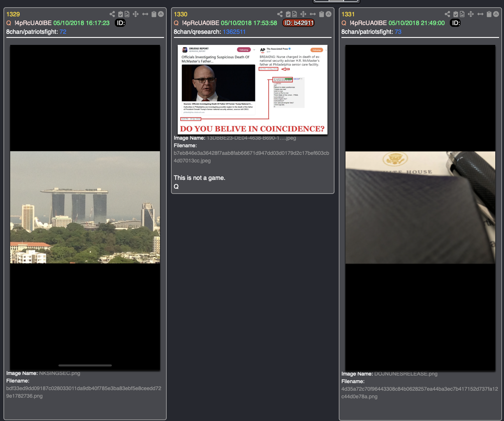
Task: Open qresearch post link 1362511
Action: click(x=234, y=32)
